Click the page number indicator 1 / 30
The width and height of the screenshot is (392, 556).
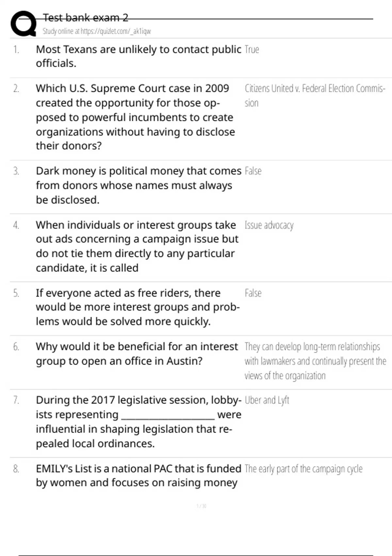(x=201, y=506)
